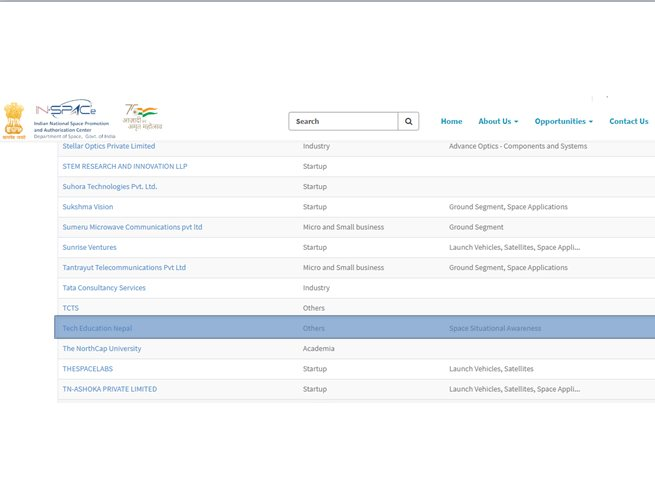Click 'Others' in Tech Education Nepal row
This screenshot has height=493, width=655.
314,328
